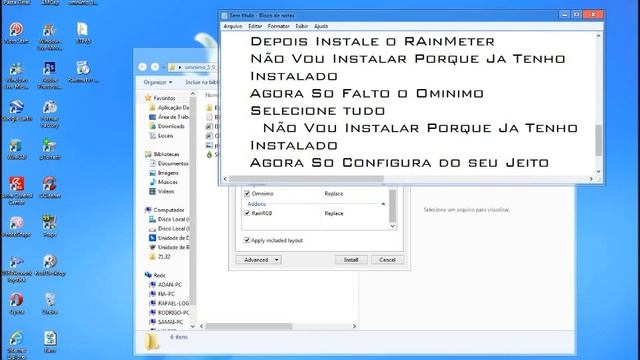
Task: Open the Opera browser desktop icon
Action: 16,303
